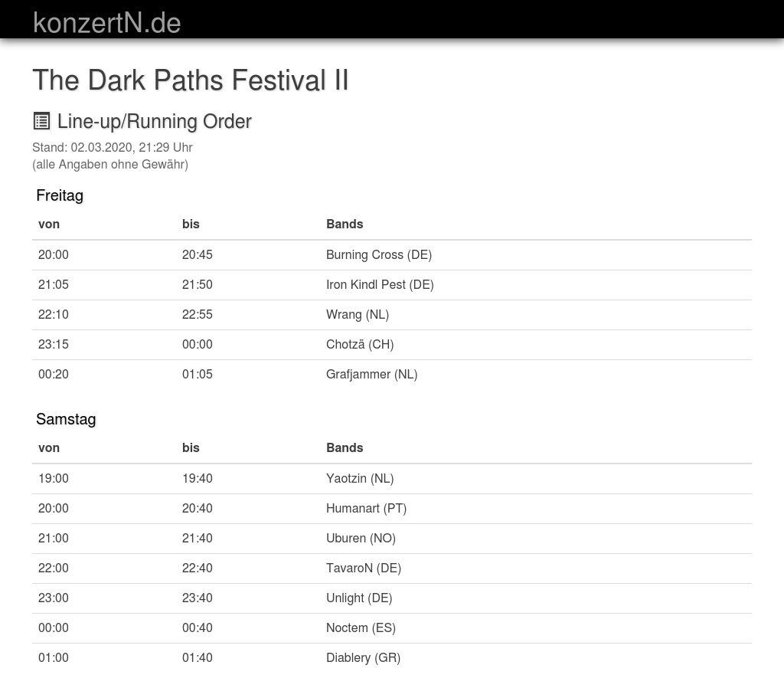The image size is (784, 688).
Task: Select Burning Cross (DE) band entry
Action: [x=378, y=255]
